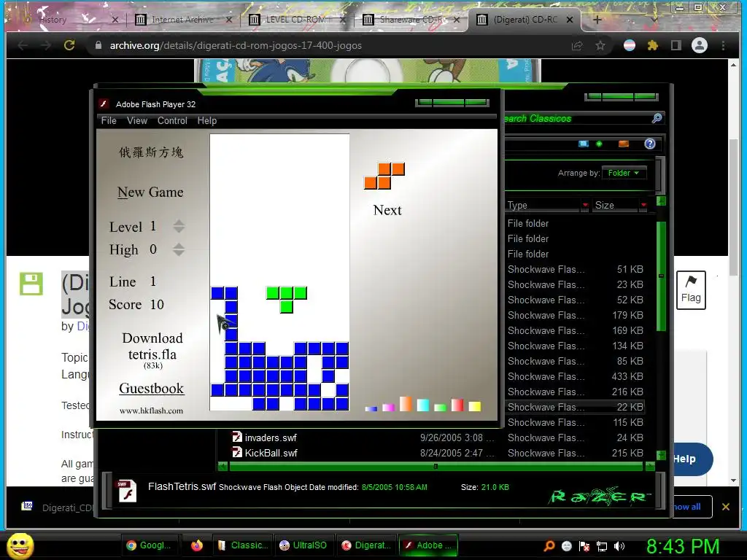Click the yellow color bar in Tetris
Image resolution: width=747 pixels, height=560 pixels.
point(474,406)
